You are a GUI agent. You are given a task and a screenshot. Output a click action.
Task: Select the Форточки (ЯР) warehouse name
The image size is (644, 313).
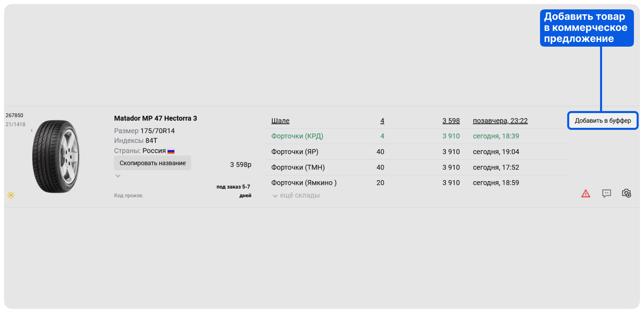[x=295, y=152]
